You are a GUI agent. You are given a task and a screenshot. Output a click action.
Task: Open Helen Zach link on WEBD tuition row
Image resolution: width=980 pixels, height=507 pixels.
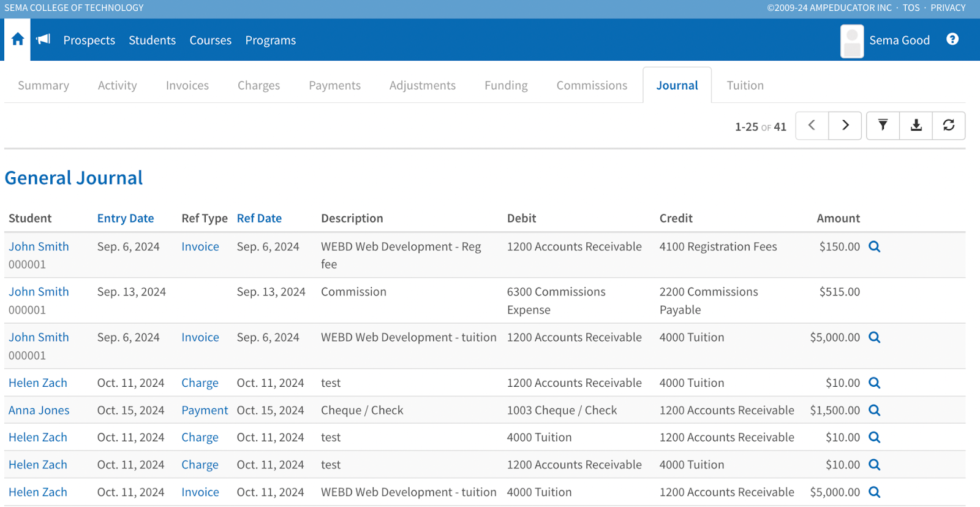(38, 492)
